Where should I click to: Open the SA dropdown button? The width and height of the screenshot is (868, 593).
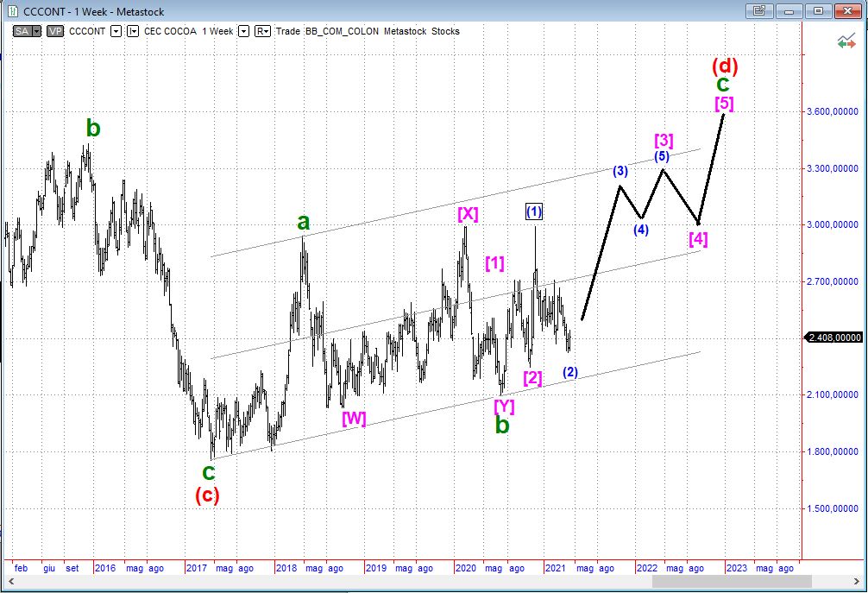[x=27, y=32]
